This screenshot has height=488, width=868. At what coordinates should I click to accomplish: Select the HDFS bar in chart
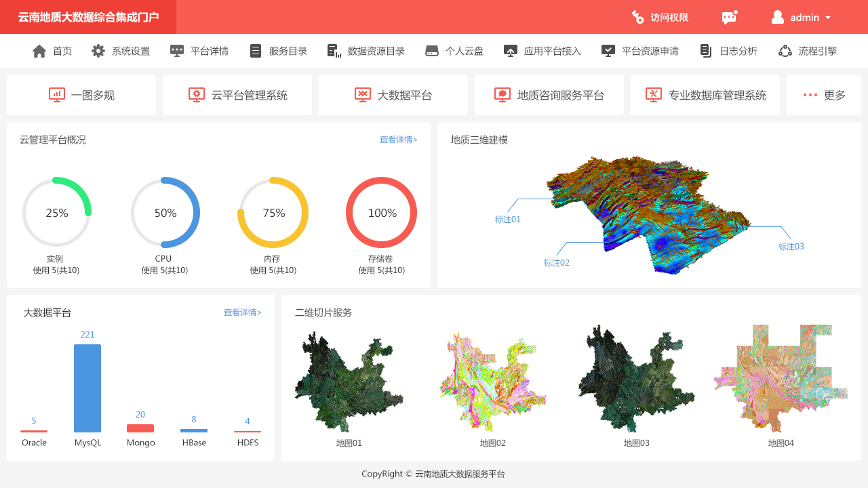(248, 431)
